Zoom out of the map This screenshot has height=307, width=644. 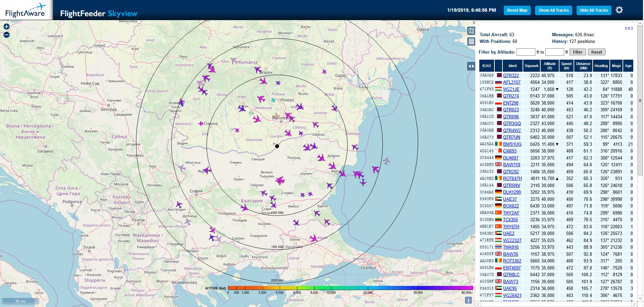(x=6, y=35)
